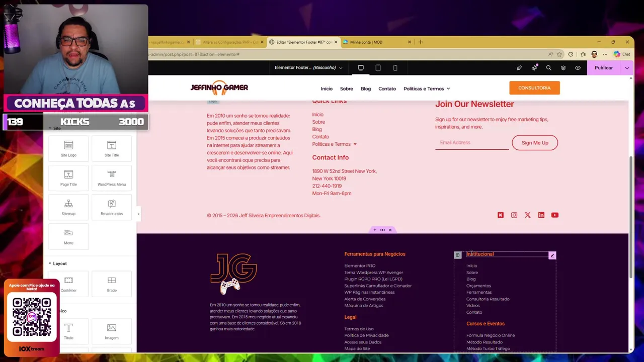This screenshot has width=644, height=362.
Task: Select the Imagem widget
Action: pos(112,331)
